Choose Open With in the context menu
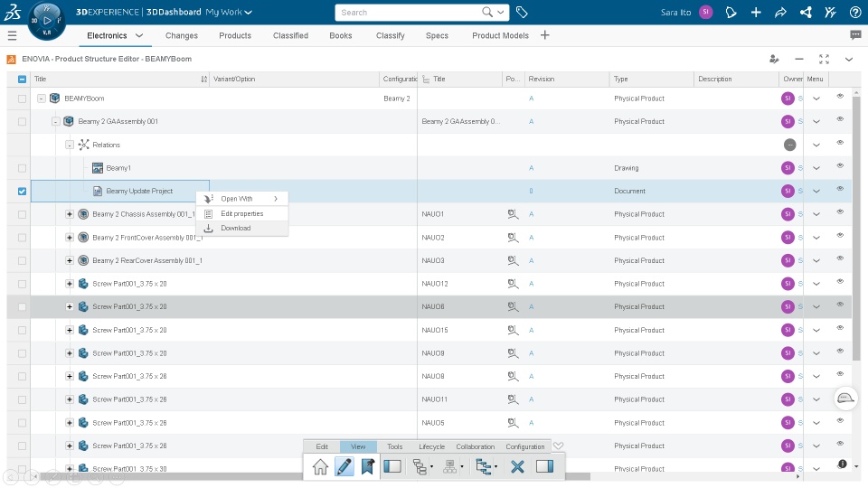 [242, 199]
